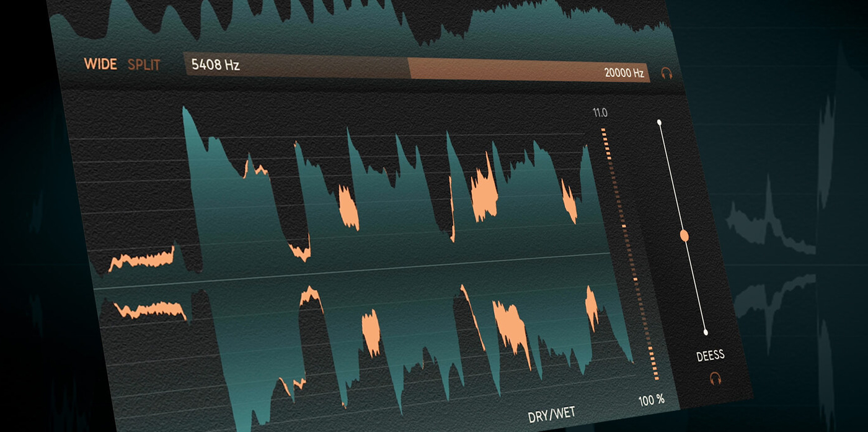Click the 11.0 value above the meter
The width and height of the screenshot is (868, 432).
coord(600,113)
